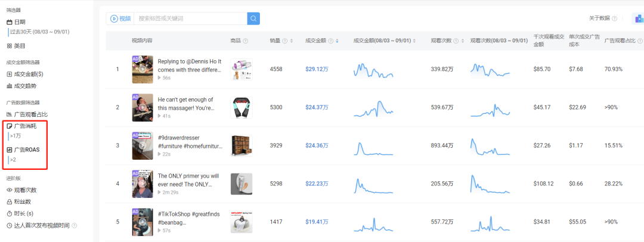Click the help icon beside 销量 header
The height and width of the screenshot is (242, 644).
[284, 41]
